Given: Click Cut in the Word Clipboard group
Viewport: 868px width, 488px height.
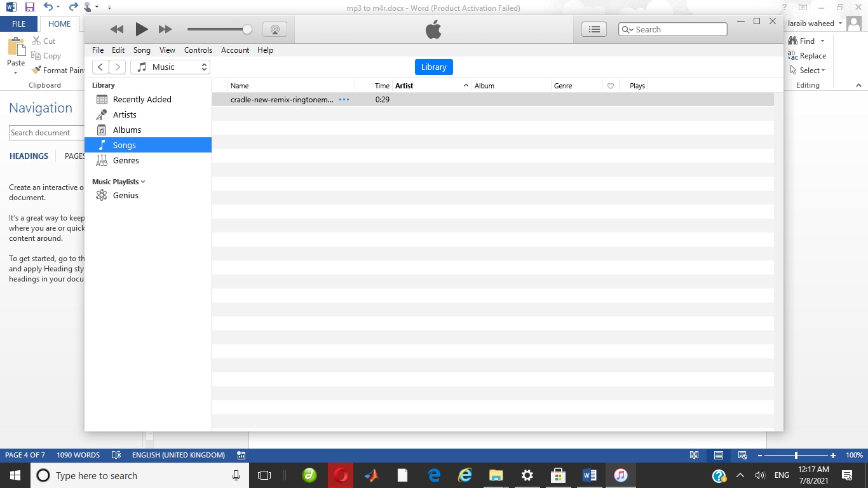Looking at the screenshot, I should click(43, 41).
